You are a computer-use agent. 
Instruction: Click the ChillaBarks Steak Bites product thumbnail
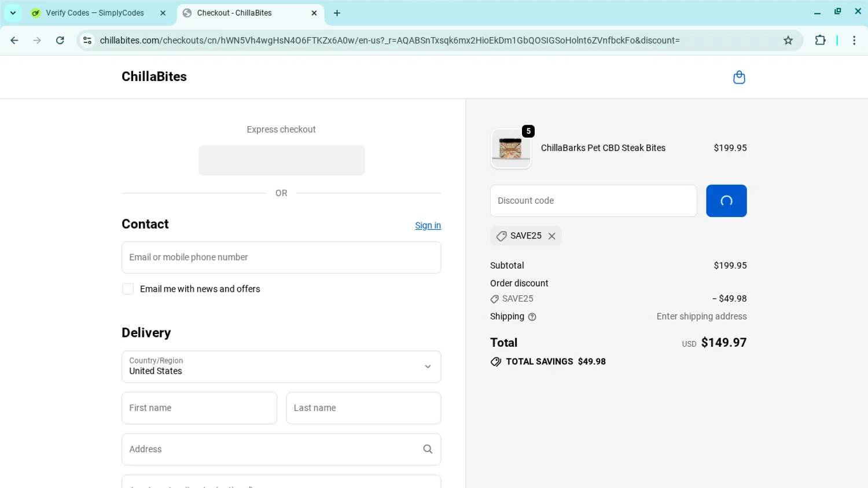pyautogui.click(x=511, y=149)
